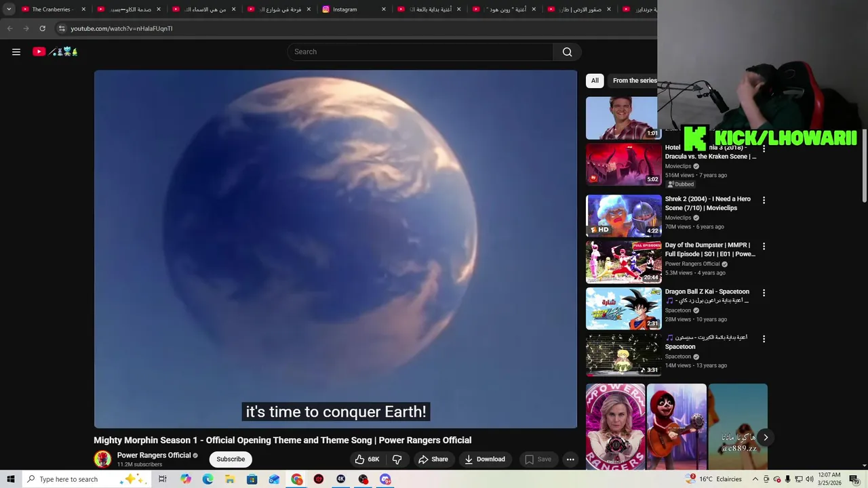The height and width of the screenshot is (488, 868).
Task: Click the video player showing Earth
Action: (x=336, y=249)
